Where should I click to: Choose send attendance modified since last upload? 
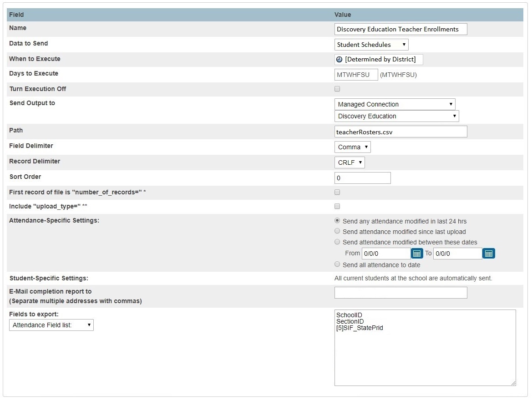pyautogui.click(x=337, y=231)
